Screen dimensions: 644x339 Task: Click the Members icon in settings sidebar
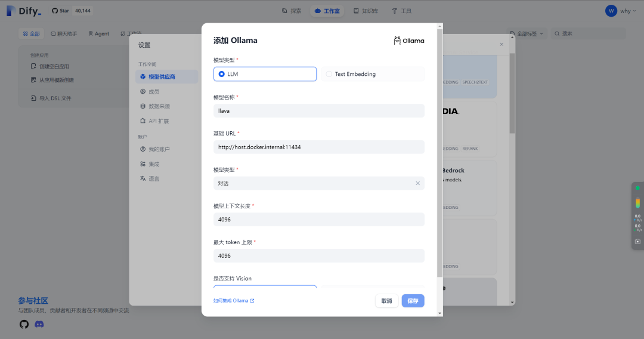coord(143,92)
